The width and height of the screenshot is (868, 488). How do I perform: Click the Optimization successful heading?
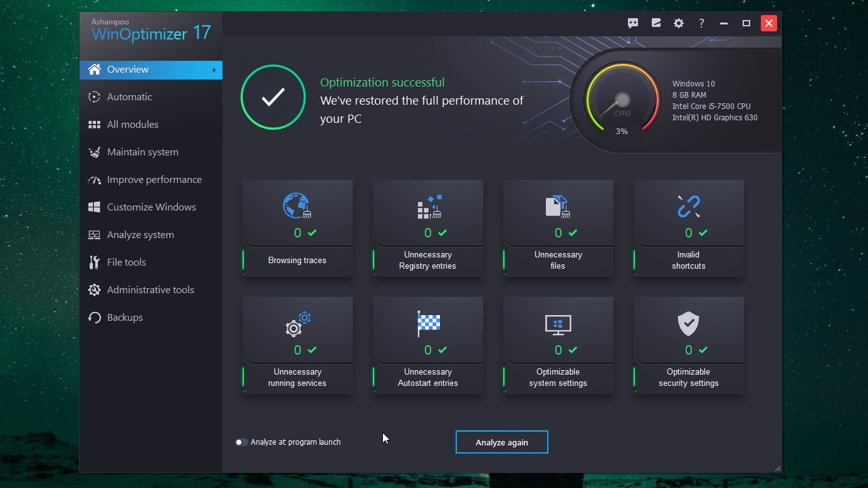[x=382, y=83]
